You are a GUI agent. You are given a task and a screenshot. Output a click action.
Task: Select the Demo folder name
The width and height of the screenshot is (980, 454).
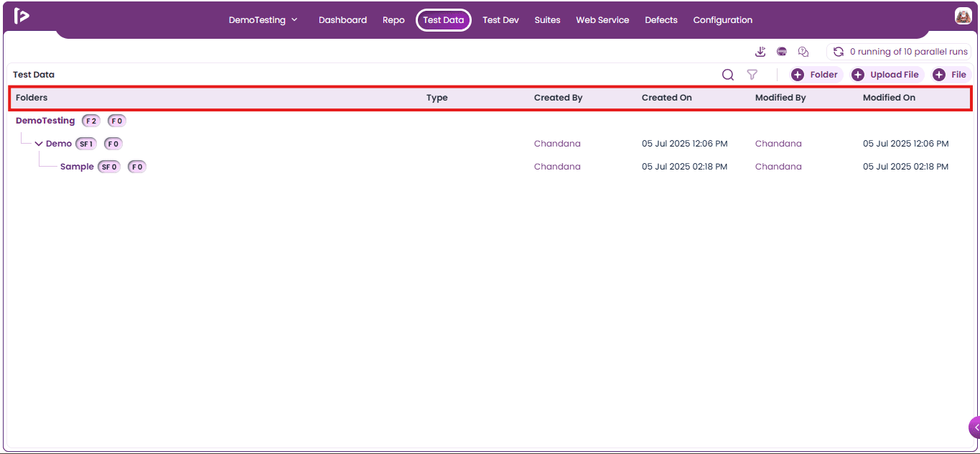pos(59,144)
